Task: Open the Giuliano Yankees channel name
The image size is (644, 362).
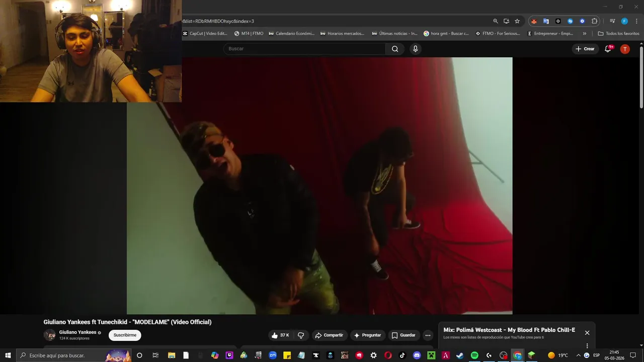Action: tap(77, 332)
